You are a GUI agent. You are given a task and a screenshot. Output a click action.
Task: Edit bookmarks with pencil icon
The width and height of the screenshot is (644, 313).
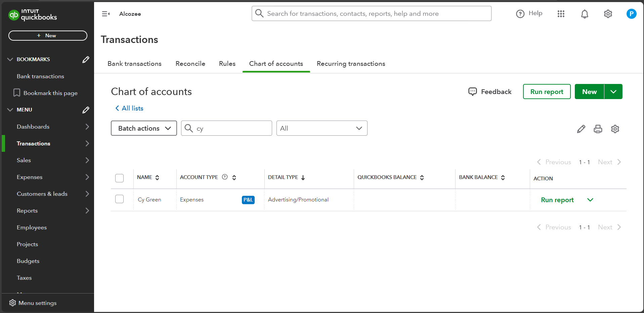pos(86,59)
